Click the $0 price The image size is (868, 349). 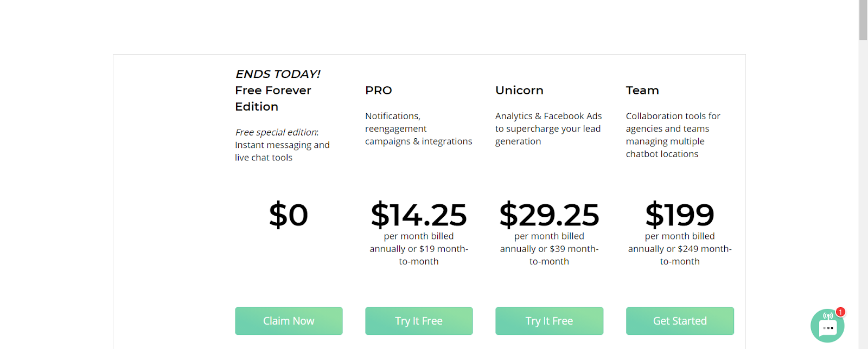pyautogui.click(x=289, y=215)
